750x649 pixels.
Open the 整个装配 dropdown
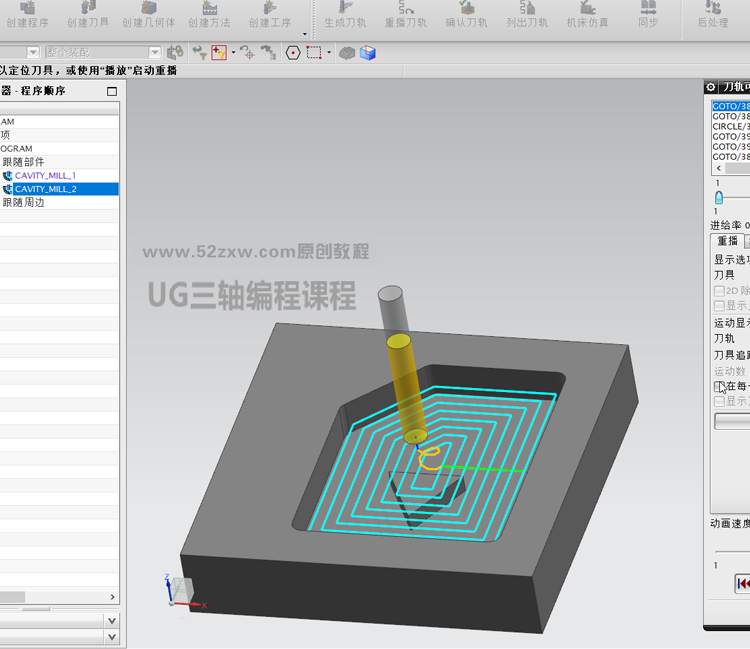154,52
